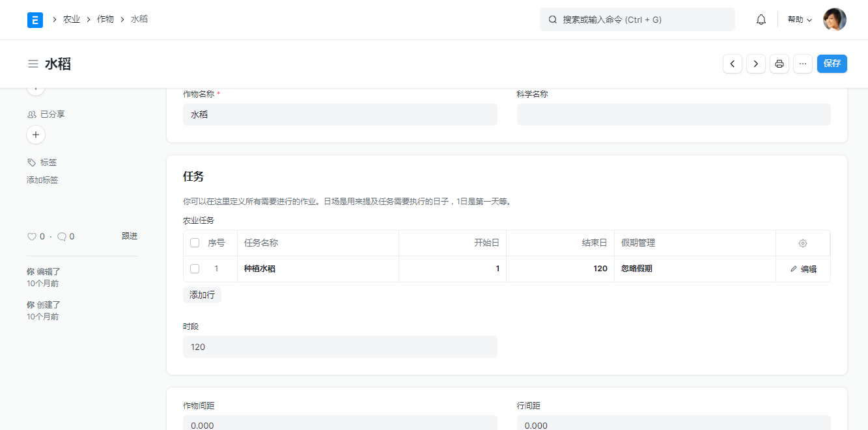This screenshot has width=868, height=430.
Task: Click the 忽略假期 cell
Action: click(x=695, y=269)
